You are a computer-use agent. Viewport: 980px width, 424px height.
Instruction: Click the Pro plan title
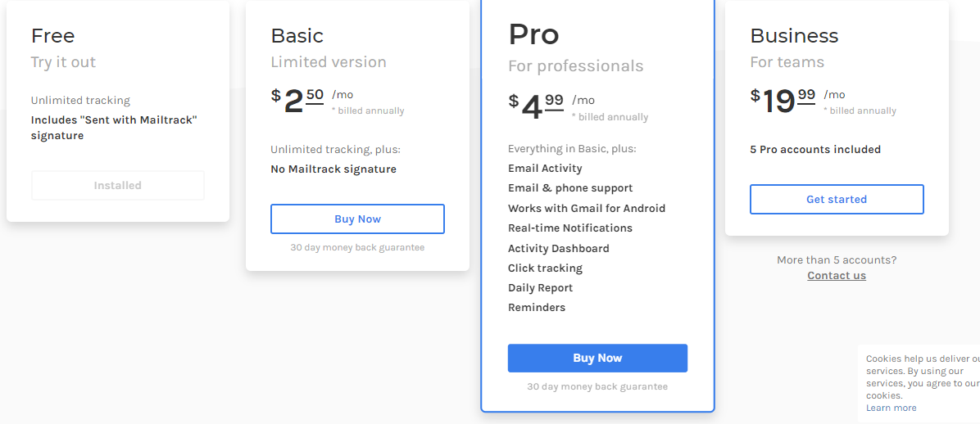pyautogui.click(x=533, y=34)
